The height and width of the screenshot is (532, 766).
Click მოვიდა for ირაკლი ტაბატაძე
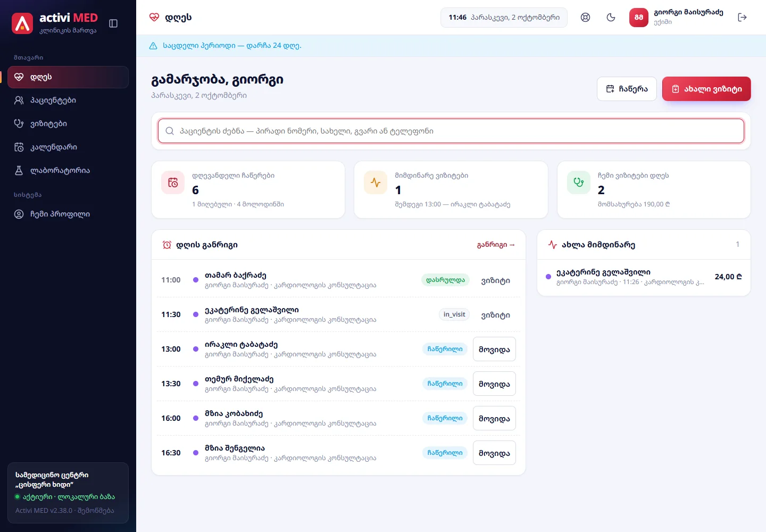(x=494, y=350)
